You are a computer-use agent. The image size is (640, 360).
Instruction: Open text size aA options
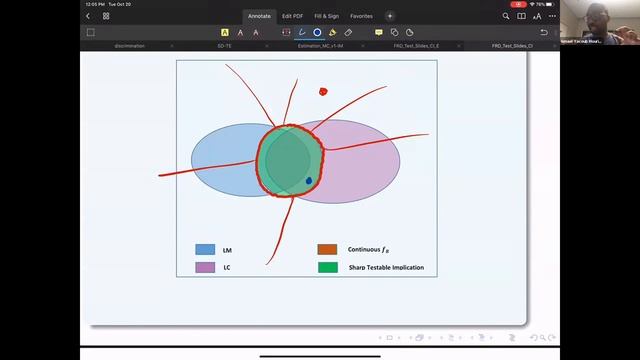(537, 16)
